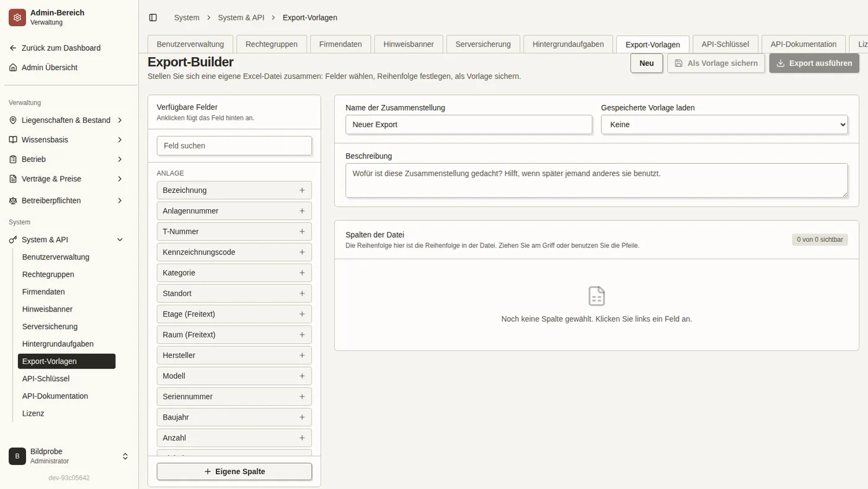Click the Export ausführen button
The width and height of the screenshot is (868, 489).
pyautogui.click(x=814, y=63)
